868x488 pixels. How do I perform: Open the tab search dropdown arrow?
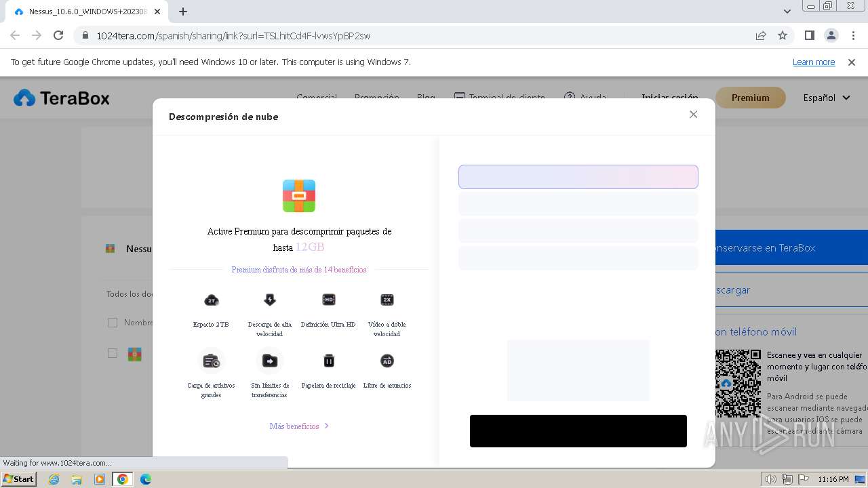[x=787, y=12]
